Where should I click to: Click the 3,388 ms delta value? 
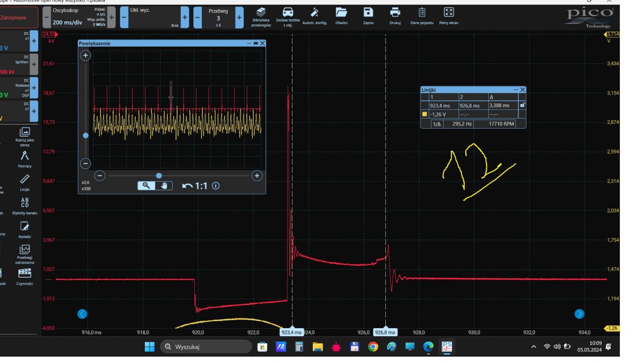499,106
